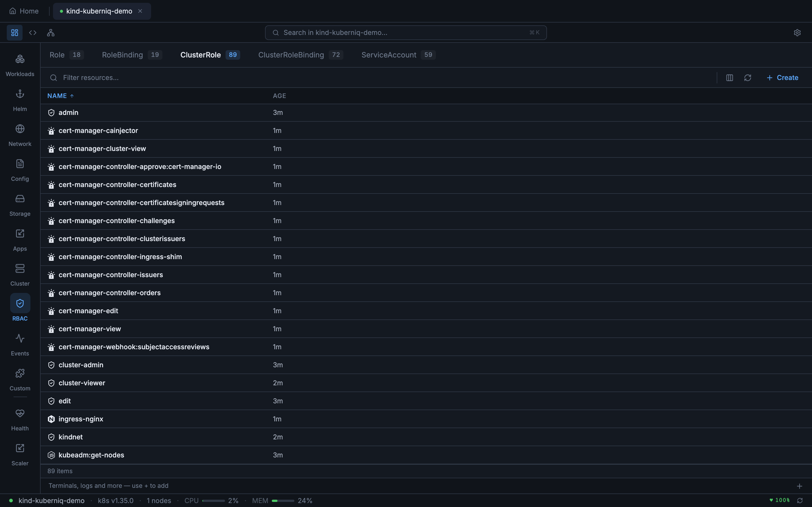
Task: Focus the Filter resources field
Action: click(x=134, y=77)
